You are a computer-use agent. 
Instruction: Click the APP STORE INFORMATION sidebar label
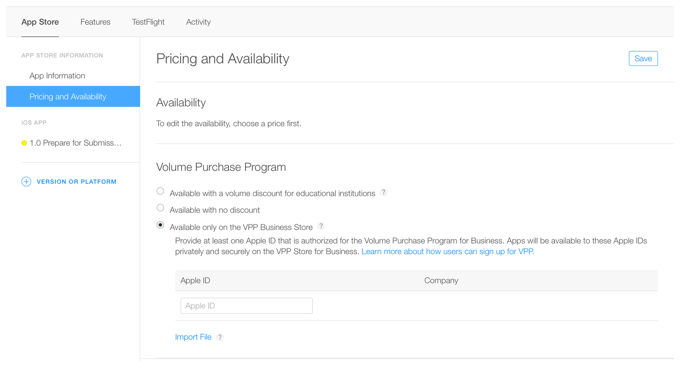click(x=62, y=55)
